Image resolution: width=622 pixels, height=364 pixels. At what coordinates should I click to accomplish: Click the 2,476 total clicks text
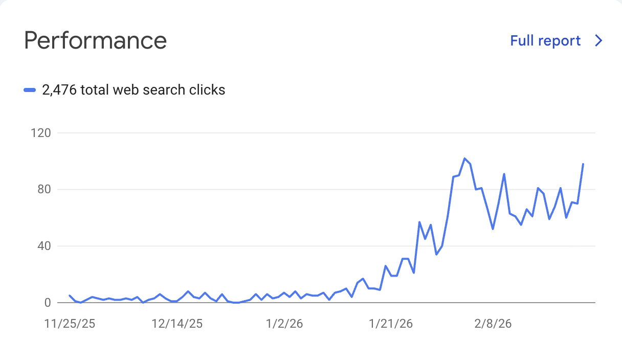[133, 89]
